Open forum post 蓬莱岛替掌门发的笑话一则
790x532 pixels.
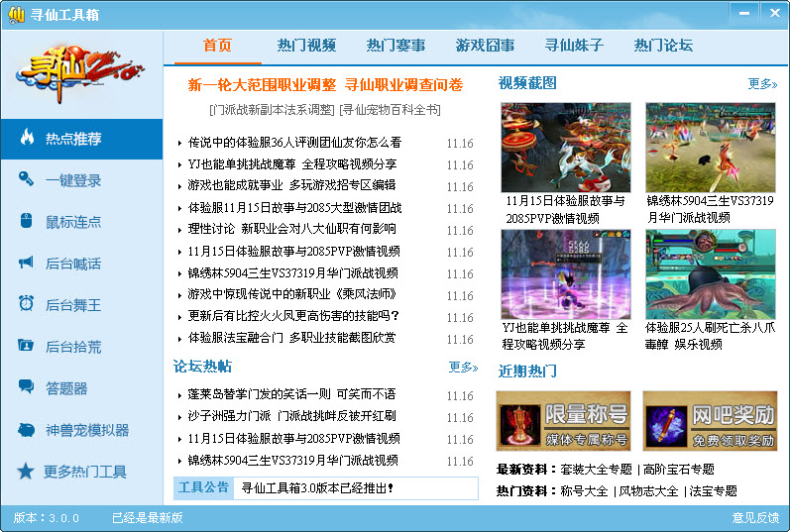[259, 394]
